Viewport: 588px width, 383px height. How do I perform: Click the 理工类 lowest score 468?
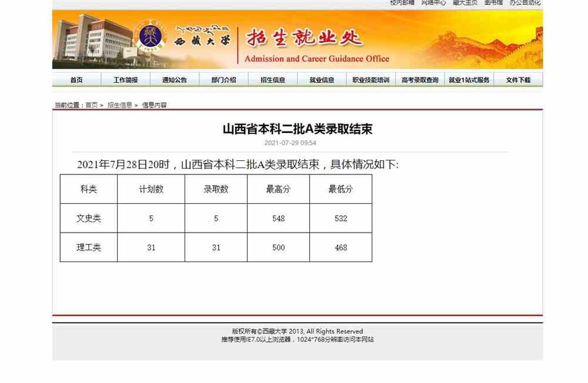341,247
